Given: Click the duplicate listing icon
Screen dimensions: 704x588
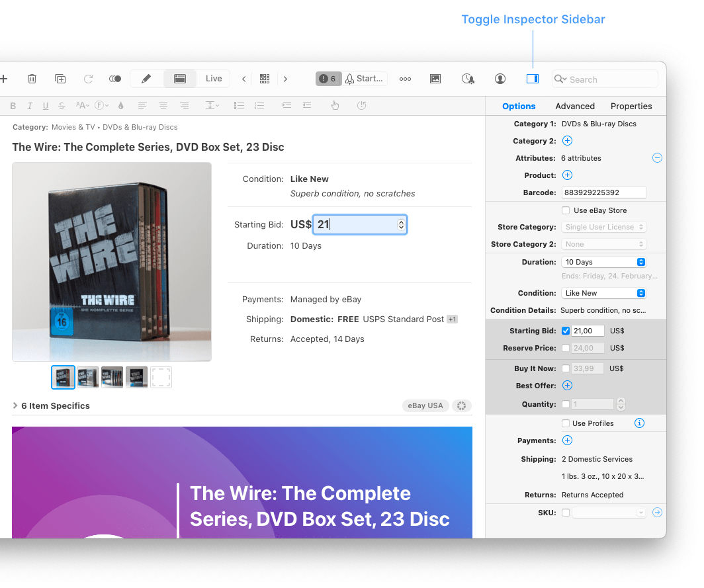Looking at the screenshot, I should click(x=60, y=79).
